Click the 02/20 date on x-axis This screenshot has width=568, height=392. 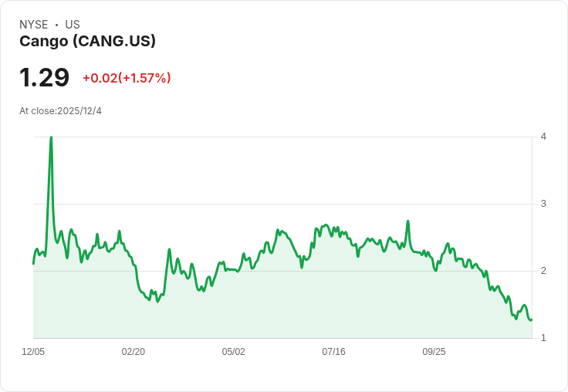[x=134, y=352]
